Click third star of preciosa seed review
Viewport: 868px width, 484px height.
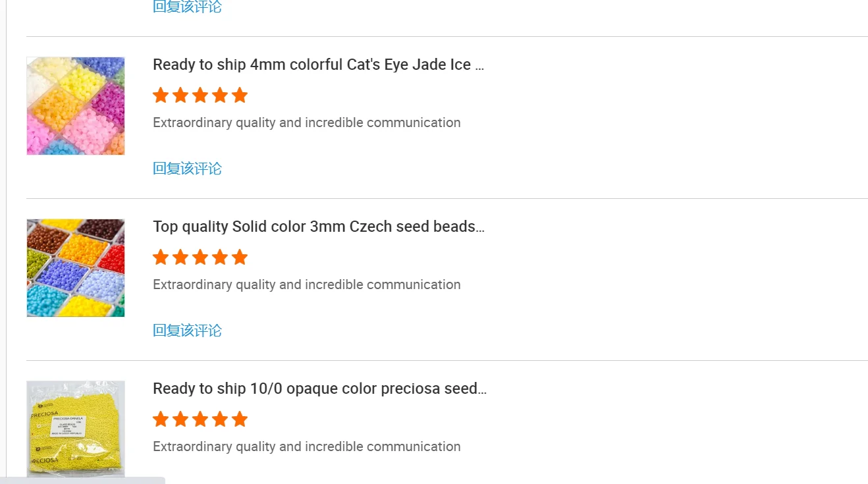point(200,419)
